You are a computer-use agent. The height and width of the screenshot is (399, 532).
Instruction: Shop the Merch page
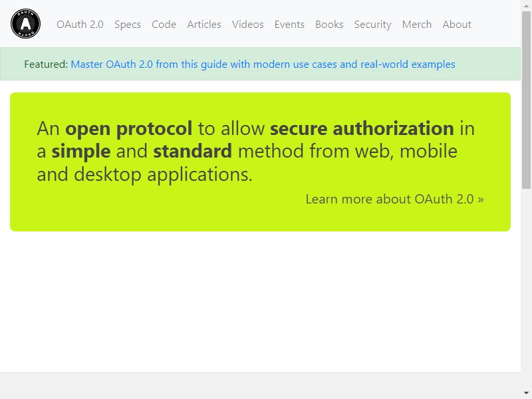417,25
